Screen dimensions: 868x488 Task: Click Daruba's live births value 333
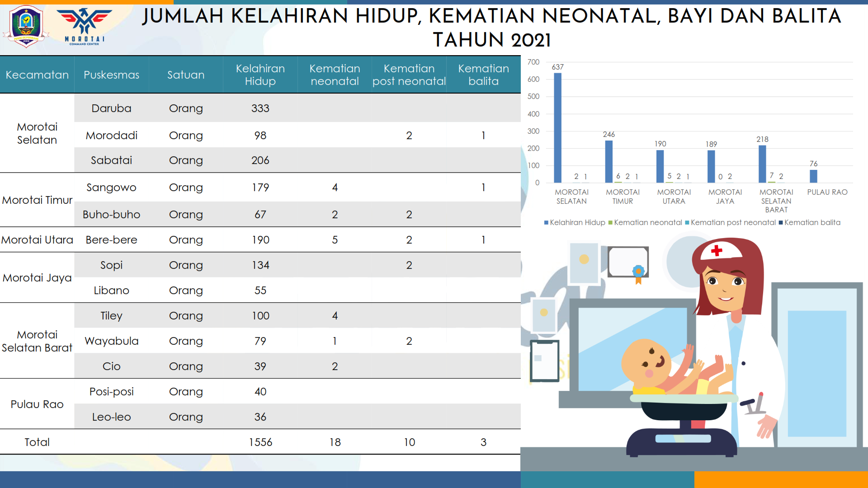click(x=260, y=108)
